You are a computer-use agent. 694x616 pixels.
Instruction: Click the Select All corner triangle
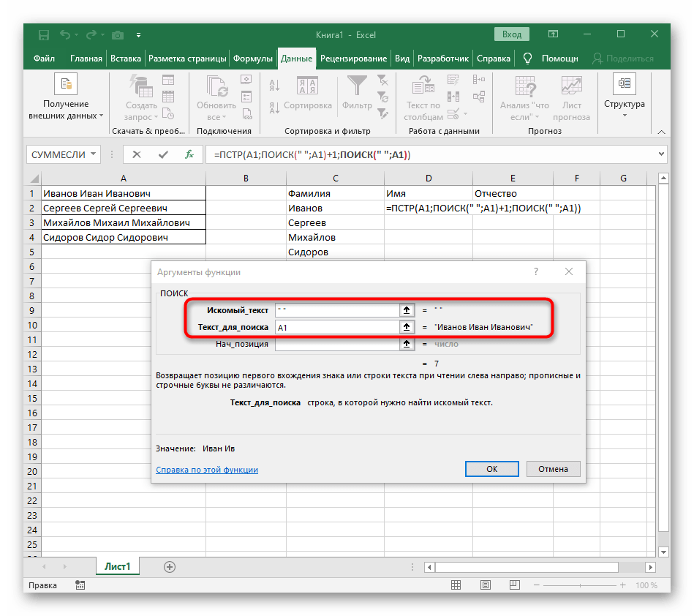click(34, 179)
